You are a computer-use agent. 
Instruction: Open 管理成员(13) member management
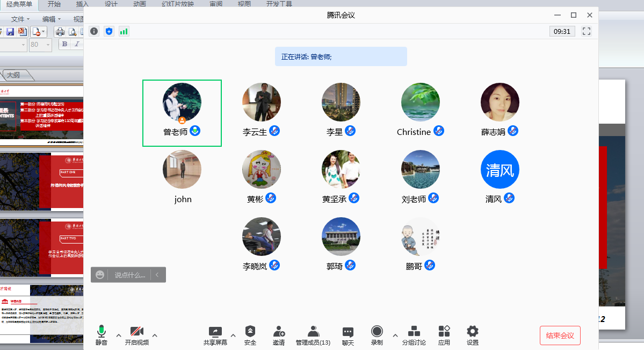(313, 332)
